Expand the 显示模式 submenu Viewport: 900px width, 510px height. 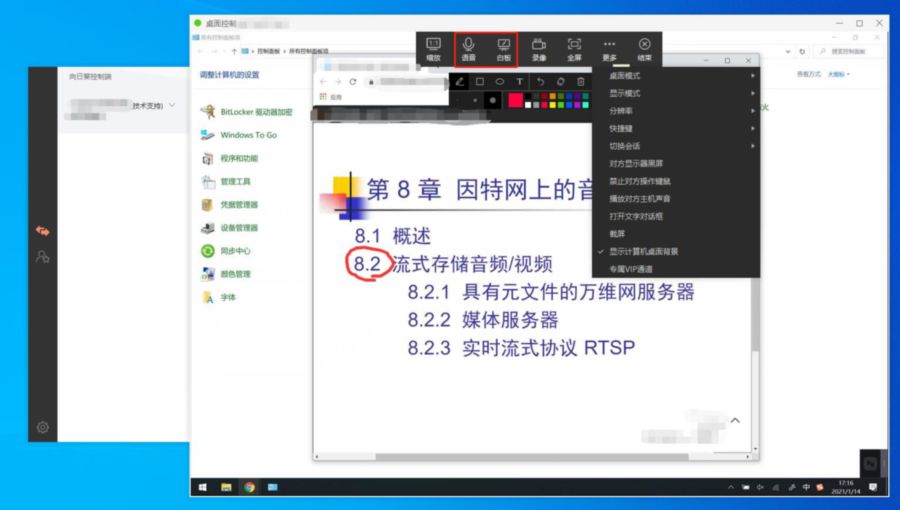676,93
